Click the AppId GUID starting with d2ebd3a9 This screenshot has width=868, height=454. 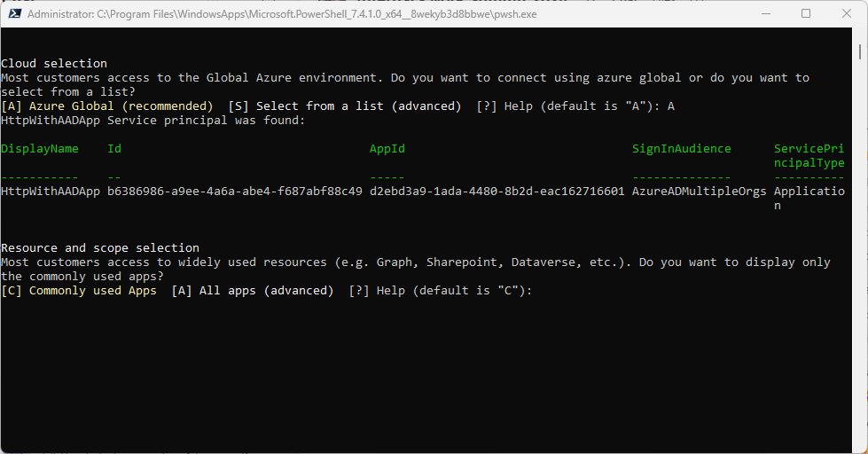point(497,192)
